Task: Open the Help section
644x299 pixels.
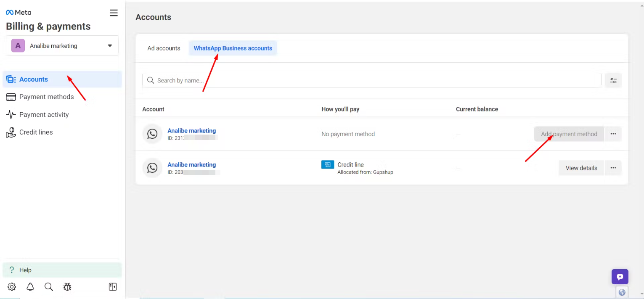Action: (62, 270)
